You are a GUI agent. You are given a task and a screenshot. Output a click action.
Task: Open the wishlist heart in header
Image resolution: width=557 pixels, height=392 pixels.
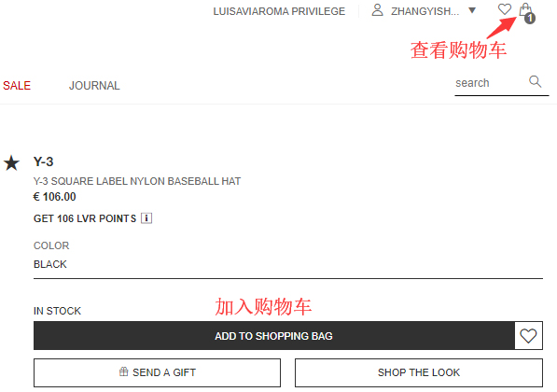pyautogui.click(x=505, y=9)
